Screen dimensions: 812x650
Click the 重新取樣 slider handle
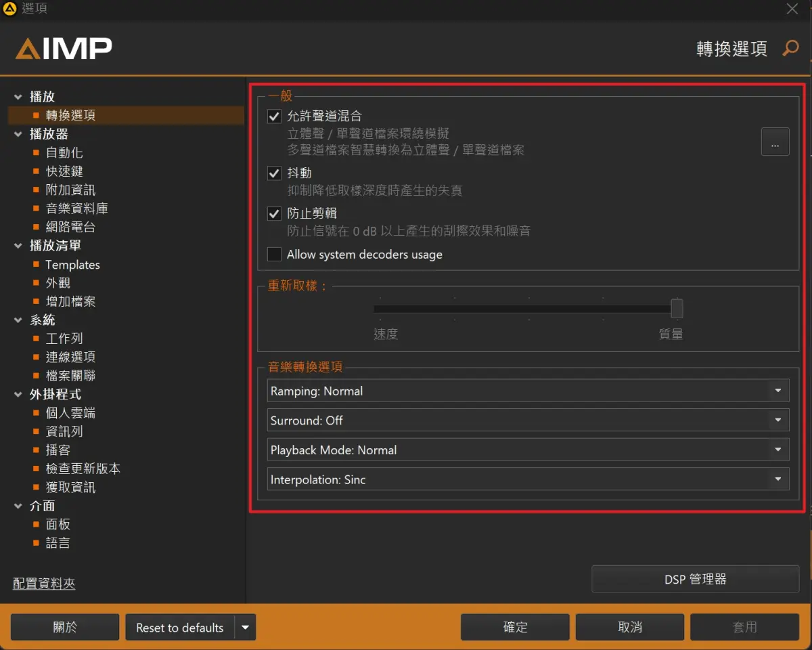pyautogui.click(x=677, y=309)
